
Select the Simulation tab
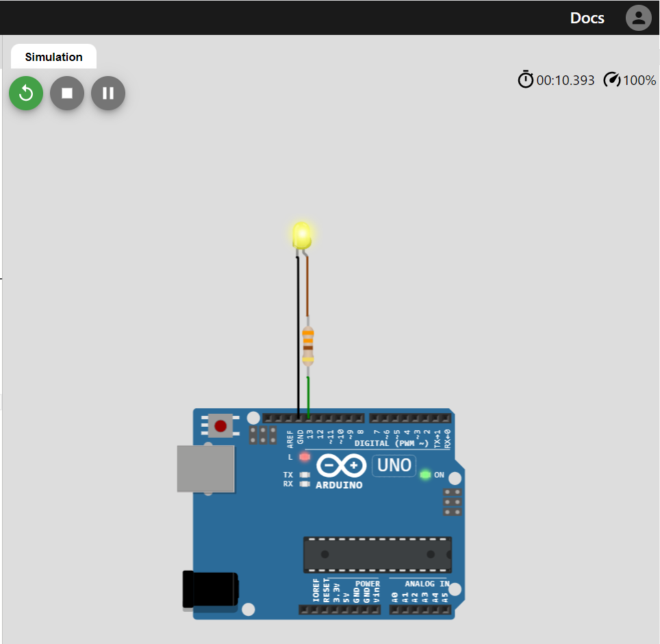pyautogui.click(x=53, y=57)
